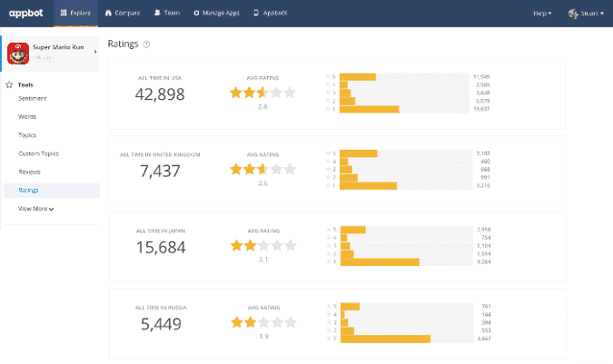Viewport: 613px width, 364px height.
Task: Navigate to Custom Topics
Action: click(x=38, y=153)
